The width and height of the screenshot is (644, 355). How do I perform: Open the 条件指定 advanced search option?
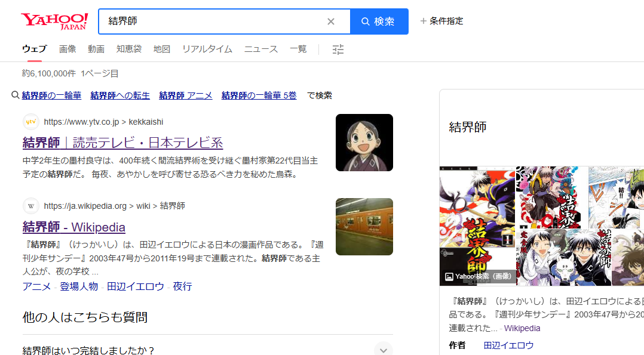tap(441, 21)
